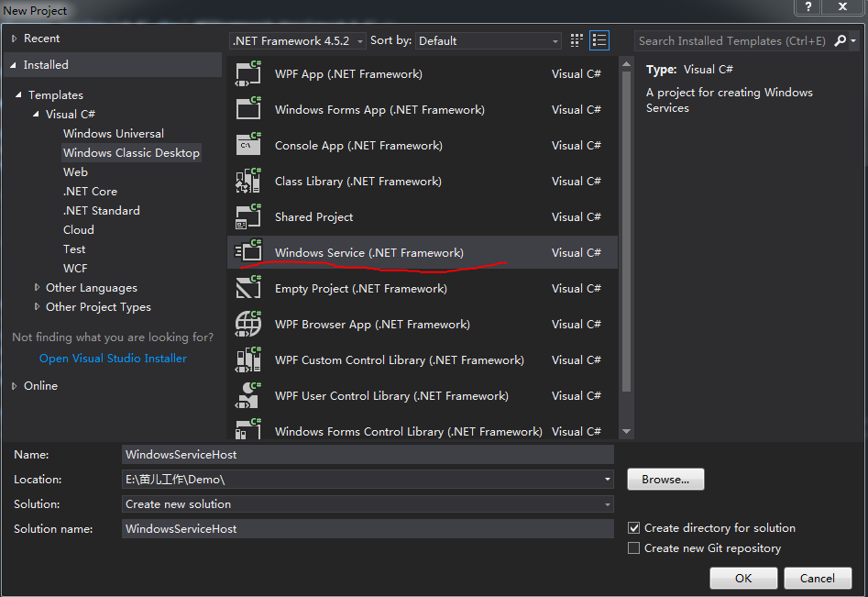
Task: Click the Solution name input field
Action: pyautogui.click(x=368, y=529)
